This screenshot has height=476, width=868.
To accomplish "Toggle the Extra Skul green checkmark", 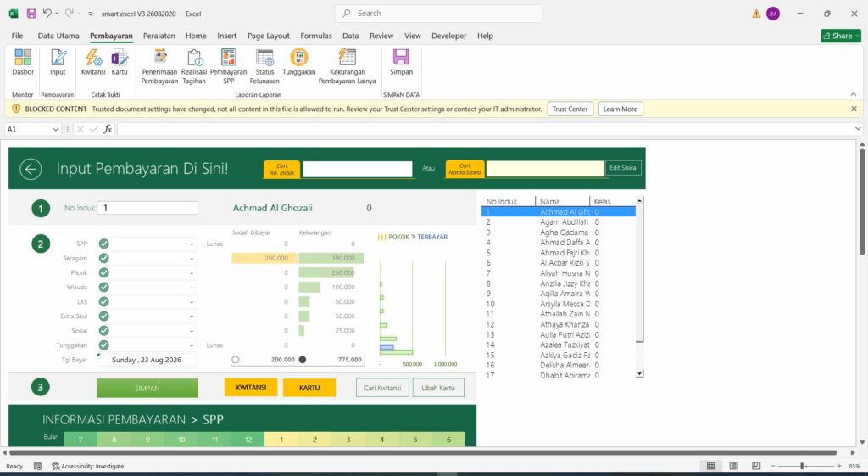I will 104,316.
